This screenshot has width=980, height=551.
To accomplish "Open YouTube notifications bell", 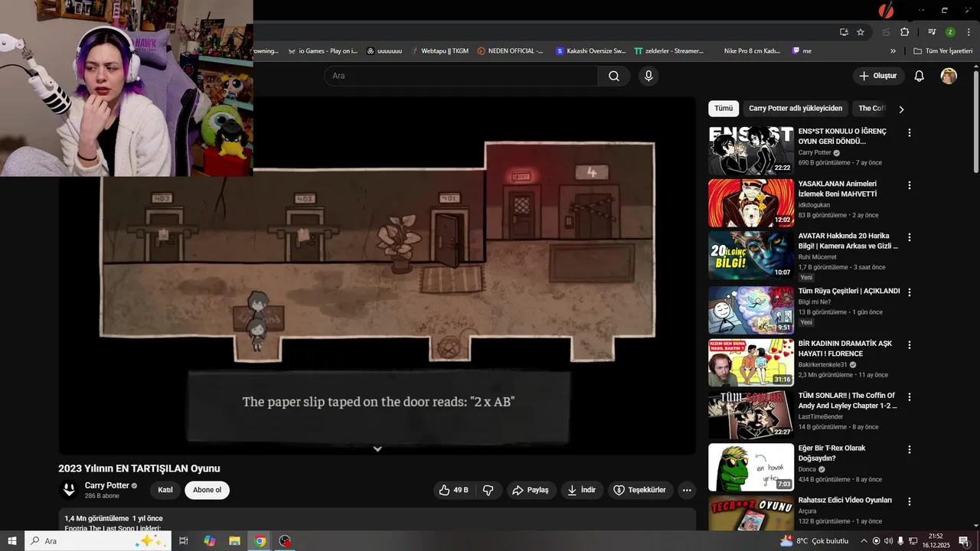I will (x=920, y=76).
